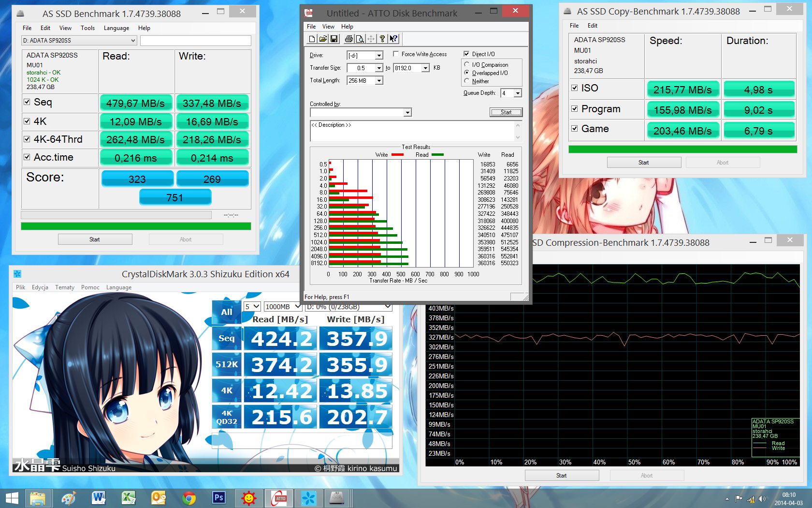Screen dimensions: 812x508
Task: Click the yellow question mark About icon
Action: (x=382, y=39)
